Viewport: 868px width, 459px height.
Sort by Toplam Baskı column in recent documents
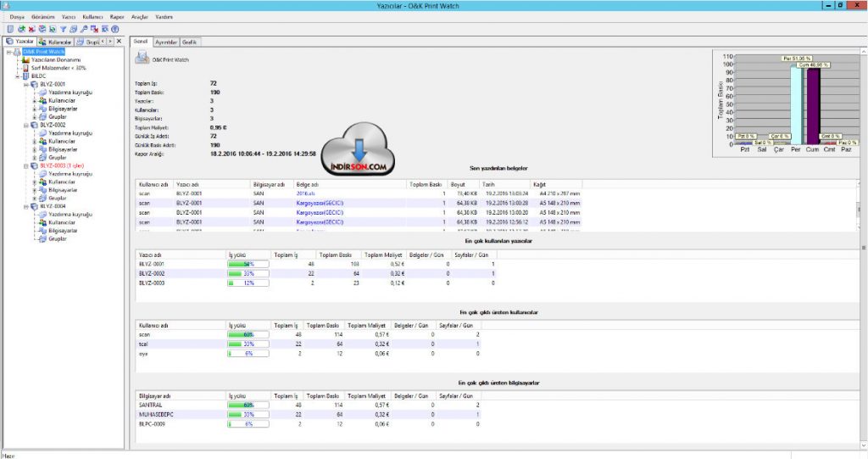(x=426, y=184)
